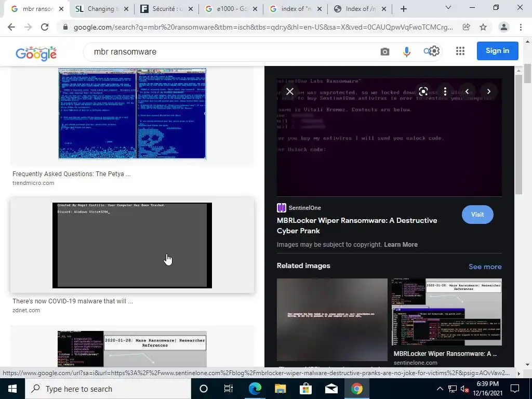Screen dimensions: 532x399
Task: Share this page icon in address bar
Action: (467, 27)
